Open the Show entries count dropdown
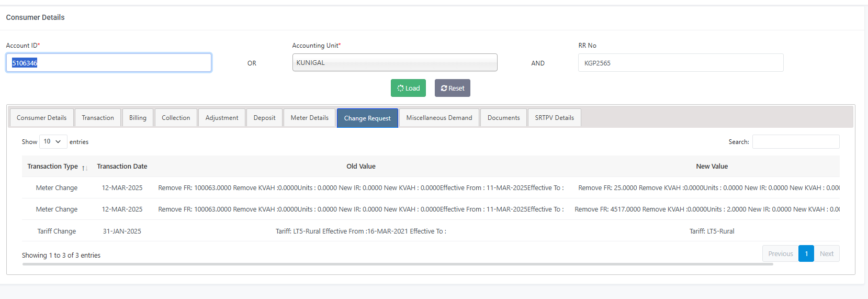Screen dimensions: 868x299 click(53, 141)
